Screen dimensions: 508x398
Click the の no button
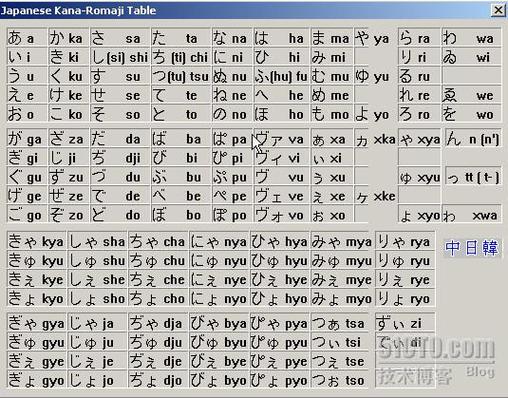coord(232,114)
